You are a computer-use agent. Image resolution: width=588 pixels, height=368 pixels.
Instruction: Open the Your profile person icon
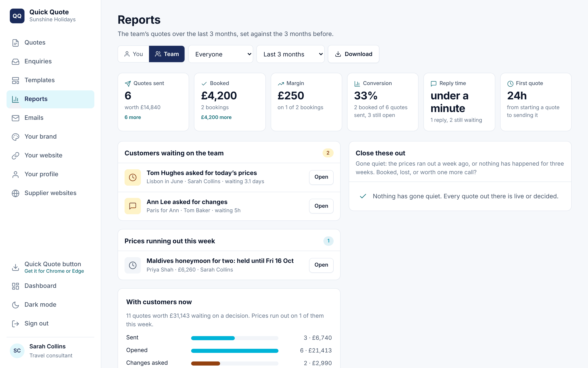(16, 175)
